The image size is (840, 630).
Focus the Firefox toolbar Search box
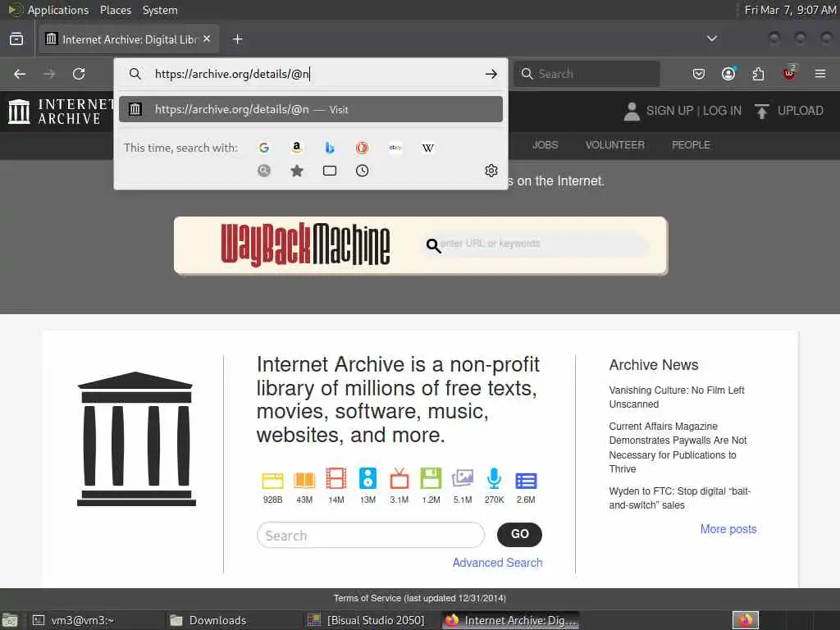tap(587, 74)
